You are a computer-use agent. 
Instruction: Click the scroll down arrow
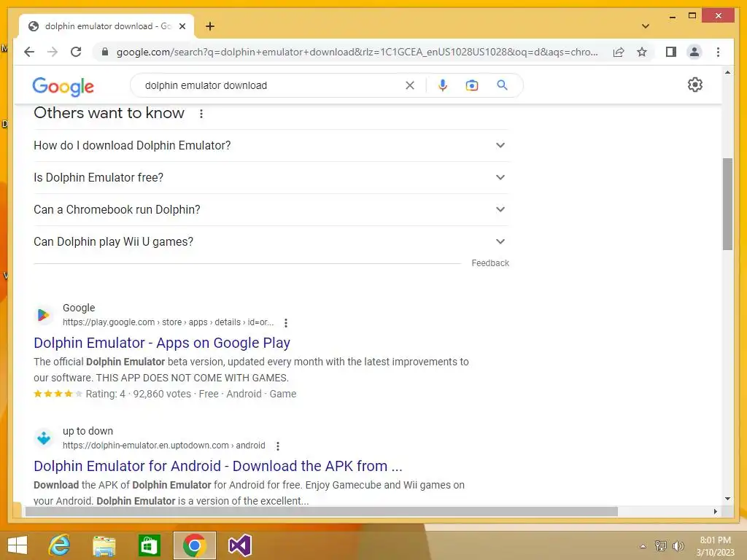[x=727, y=499]
